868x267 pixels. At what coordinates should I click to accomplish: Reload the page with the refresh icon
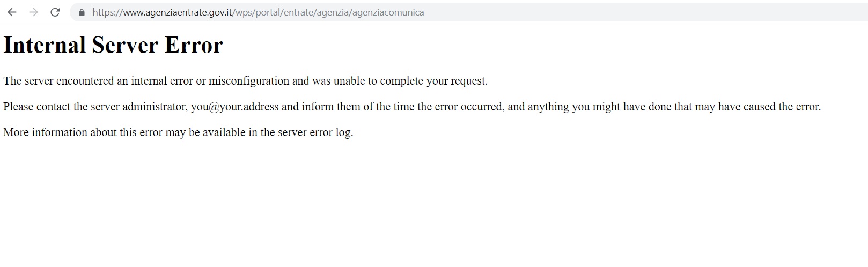tap(55, 12)
